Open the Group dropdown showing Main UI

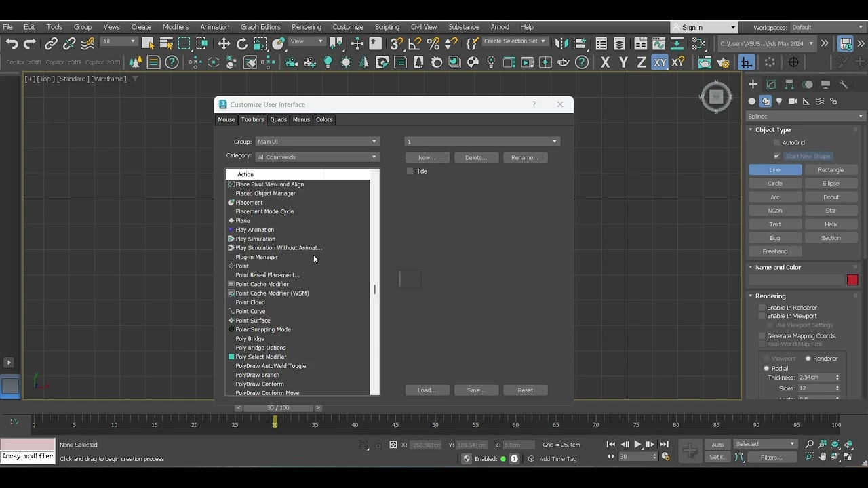[317, 142]
